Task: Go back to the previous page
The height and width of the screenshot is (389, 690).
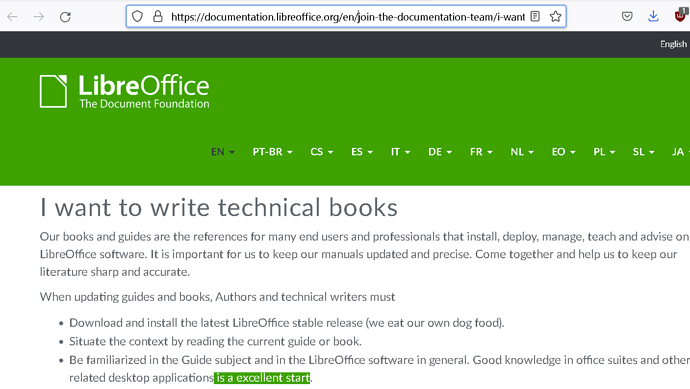Action: click(x=12, y=17)
